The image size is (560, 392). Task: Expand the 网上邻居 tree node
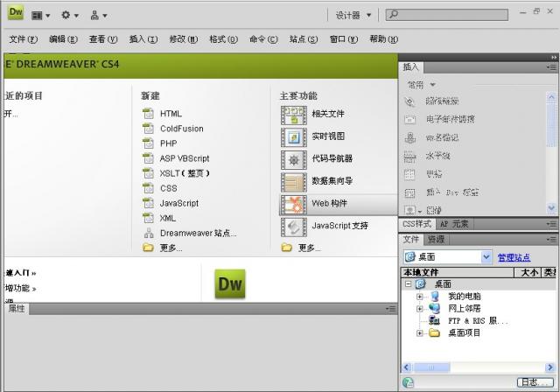[x=420, y=309]
